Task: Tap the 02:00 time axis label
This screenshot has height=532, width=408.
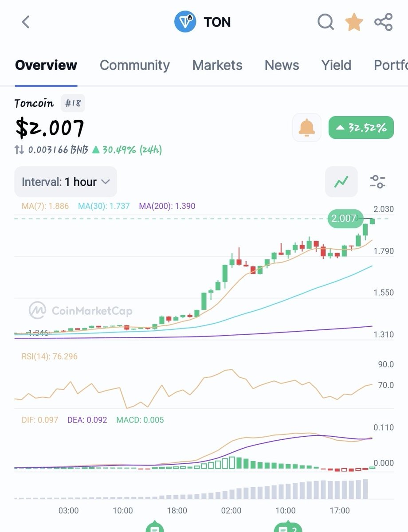Action: [x=231, y=510]
